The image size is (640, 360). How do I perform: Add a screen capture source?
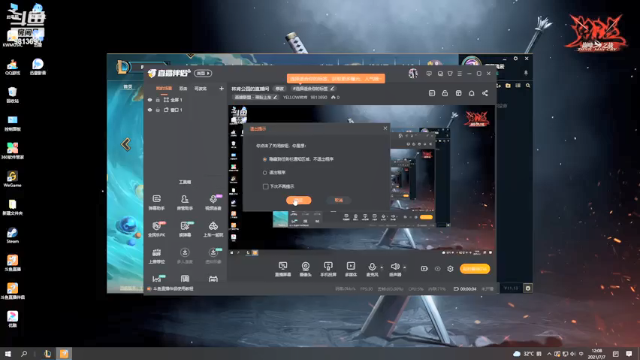pos(282,269)
